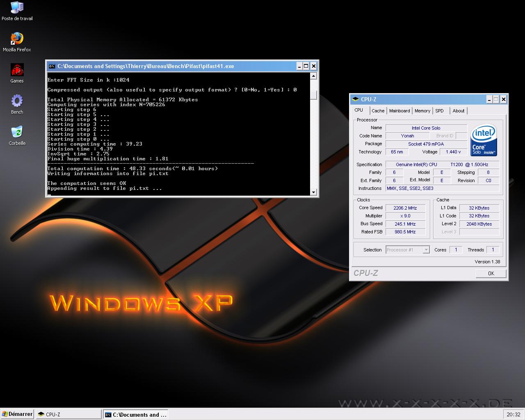Click 'Version 1.38' text in CPU-Z

tap(487, 262)
